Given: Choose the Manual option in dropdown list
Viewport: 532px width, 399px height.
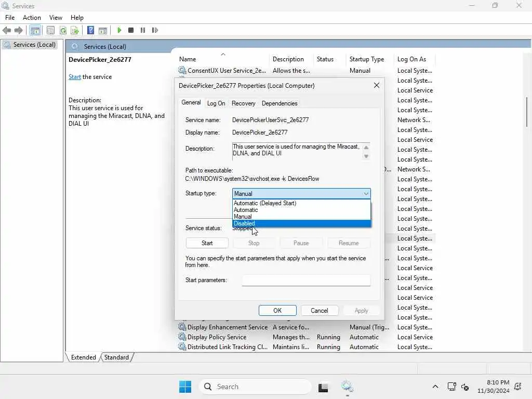Looking at the screenshot, I should click(302, 217).
